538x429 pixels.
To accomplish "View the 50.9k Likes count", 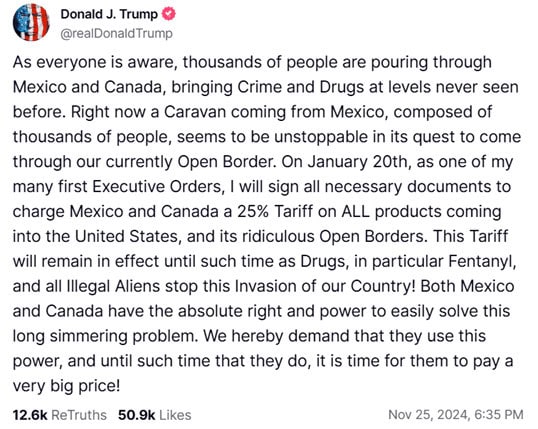I will pyautogui.click(x=137, y=415).
